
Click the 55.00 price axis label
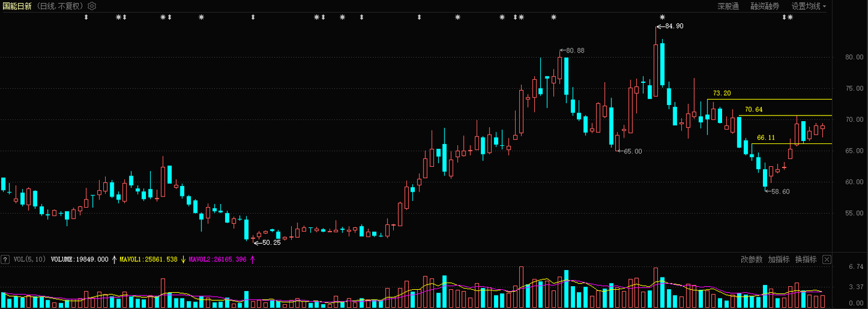pyautogui.click(x=854, y=213)
